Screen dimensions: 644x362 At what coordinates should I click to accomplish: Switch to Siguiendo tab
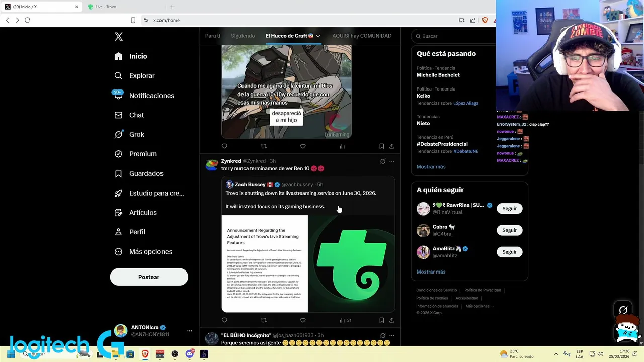click(x=243, y=36)
